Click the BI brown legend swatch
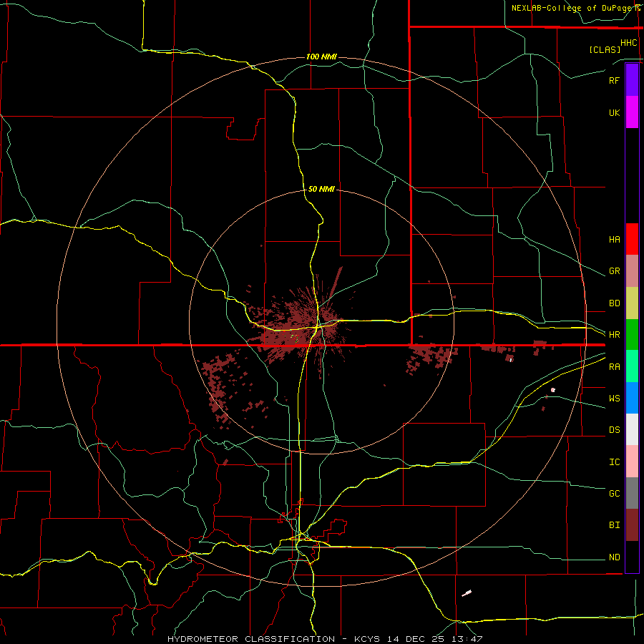Viewport: 644px width, 644px height. click(x=632, y=525)
